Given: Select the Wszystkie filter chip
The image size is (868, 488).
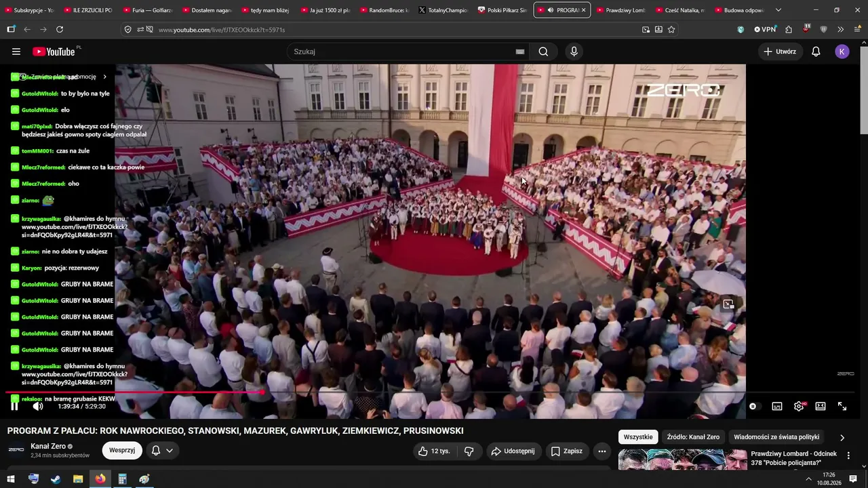Looking at the screenshot, I should pos(638,437).
